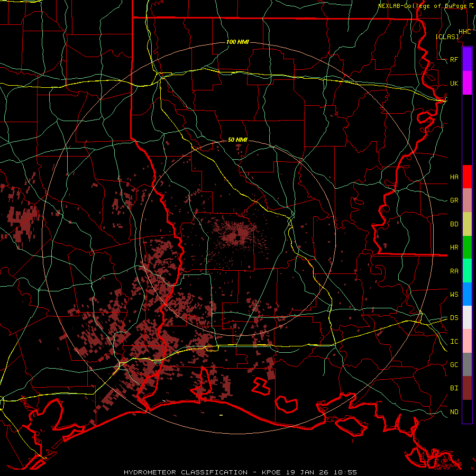Click the DS white legend swatch
The height and width of the screenshot is (476, 476).
pyautogui.click(x=467, y=317)
